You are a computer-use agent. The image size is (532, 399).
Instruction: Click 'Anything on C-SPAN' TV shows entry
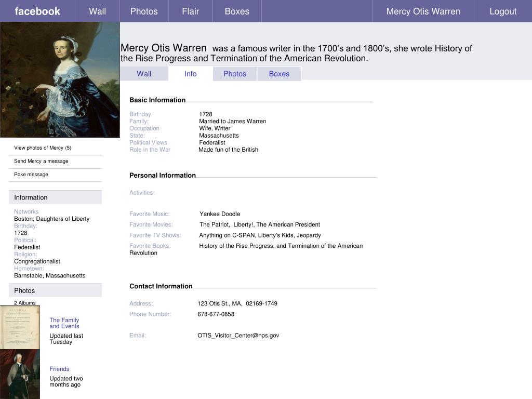coord(260,235)
